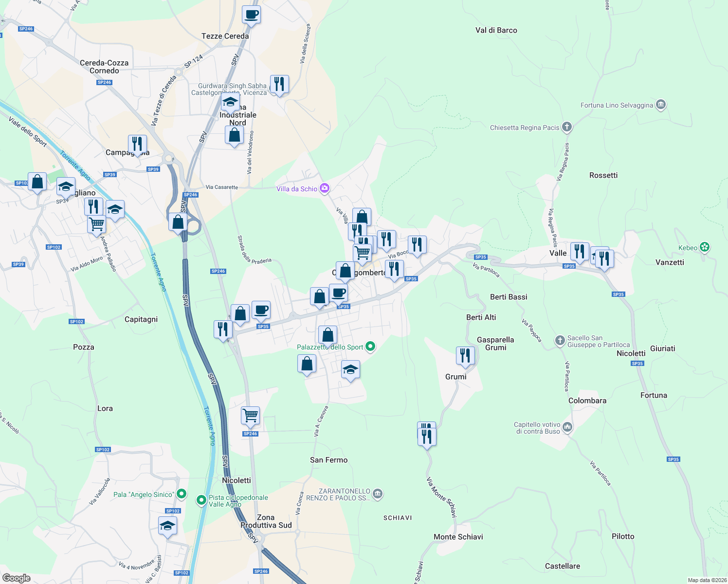Screen dimensions: 728x584
Task: Click the Pala "Angelo Sinico" green marker
Action: [182, 493]
